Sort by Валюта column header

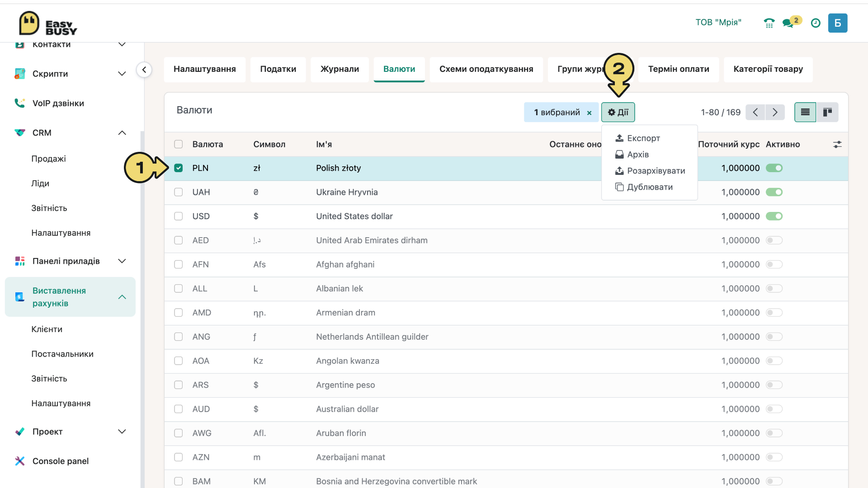(208, 144)
